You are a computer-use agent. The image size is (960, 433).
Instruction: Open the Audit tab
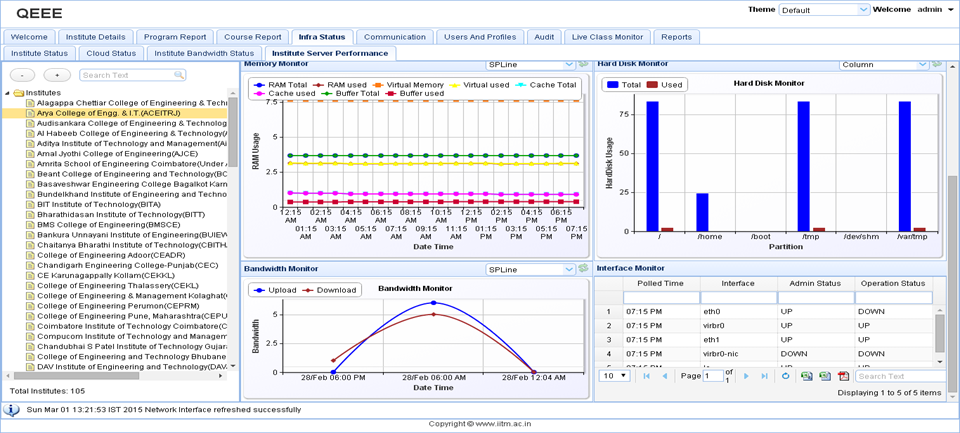click(544, 37)
